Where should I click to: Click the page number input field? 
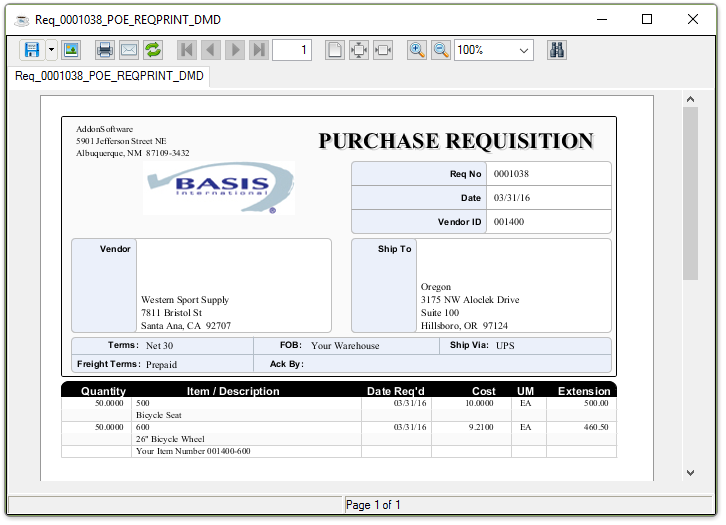(x=292, y=50)
